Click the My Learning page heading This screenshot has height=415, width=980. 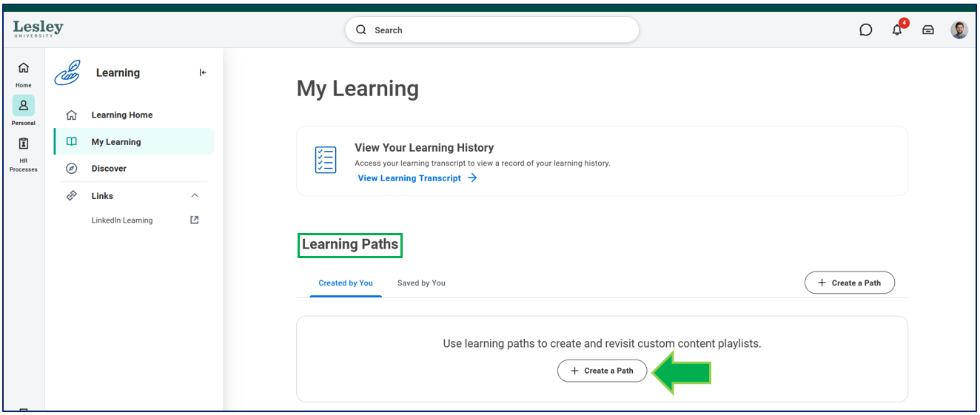coord(358,89)
